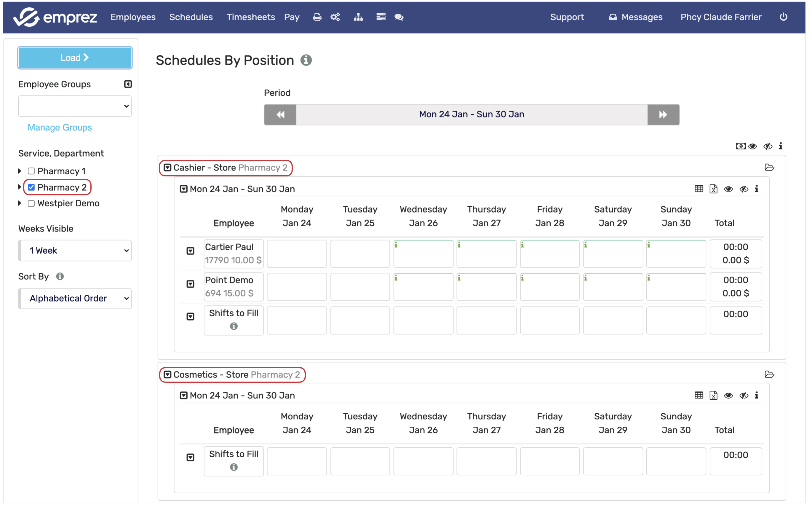Uncheck the Pharmacy 2 checkbox

click(31, 187)
